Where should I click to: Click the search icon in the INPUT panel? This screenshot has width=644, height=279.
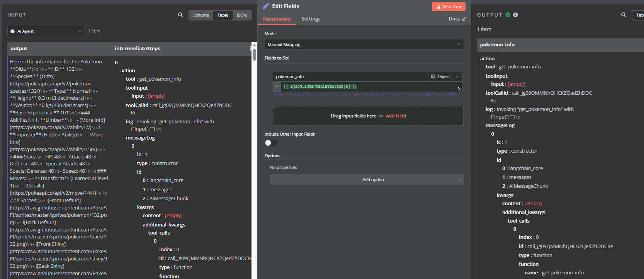180,15
